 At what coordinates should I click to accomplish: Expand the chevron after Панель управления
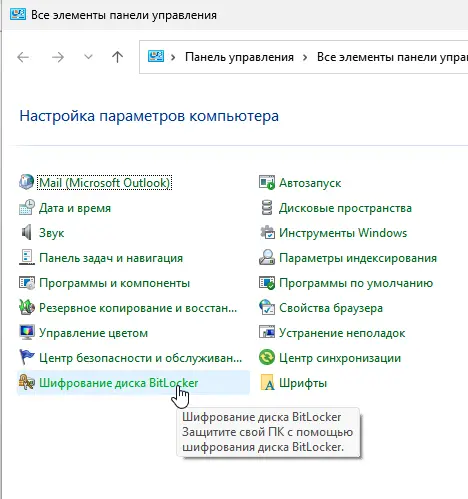coord(305,57)
